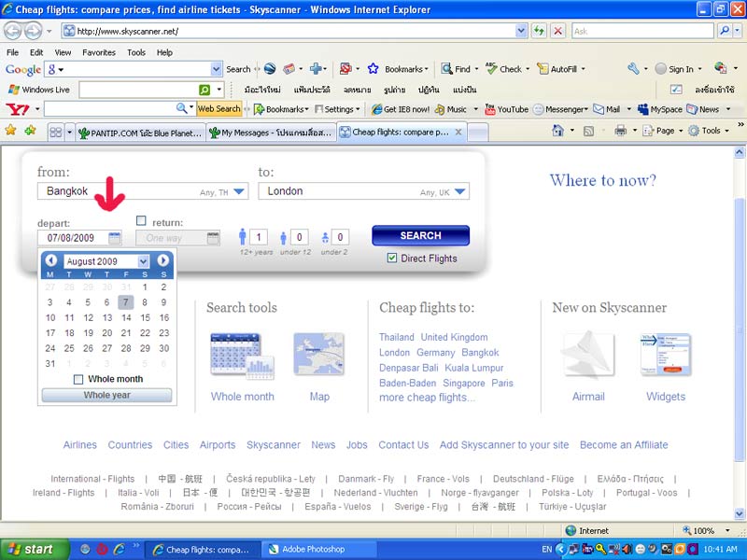Switch to the My Messages tab
The image size is (747, 560).
point(271,133)
